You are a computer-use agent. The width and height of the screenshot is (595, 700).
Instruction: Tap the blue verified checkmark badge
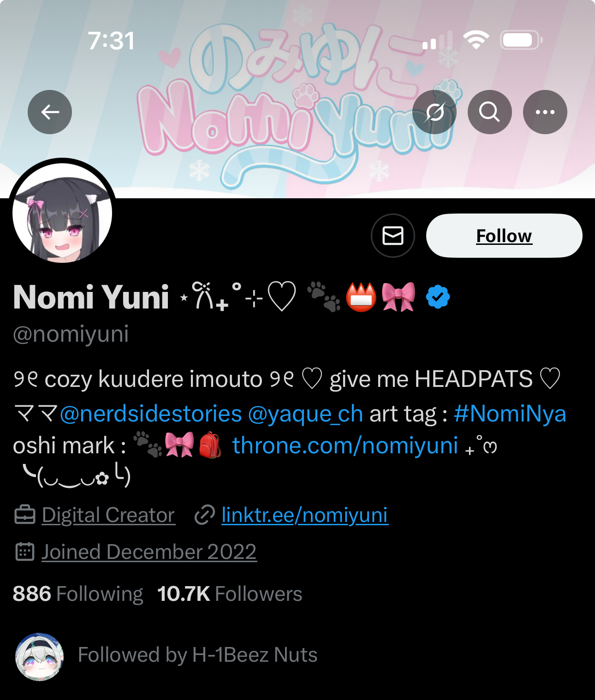438,297
